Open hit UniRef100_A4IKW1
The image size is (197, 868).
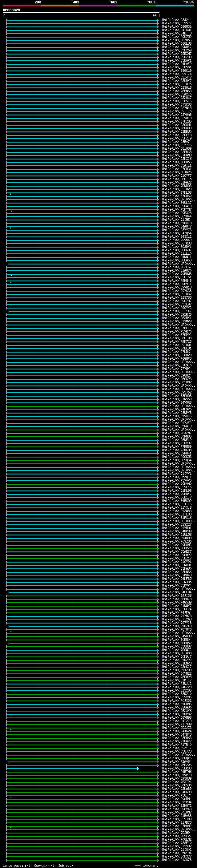pos(176,30)
